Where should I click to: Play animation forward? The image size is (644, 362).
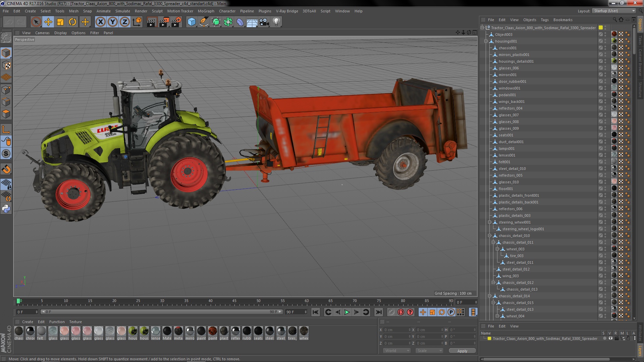[x=347, y=312]
